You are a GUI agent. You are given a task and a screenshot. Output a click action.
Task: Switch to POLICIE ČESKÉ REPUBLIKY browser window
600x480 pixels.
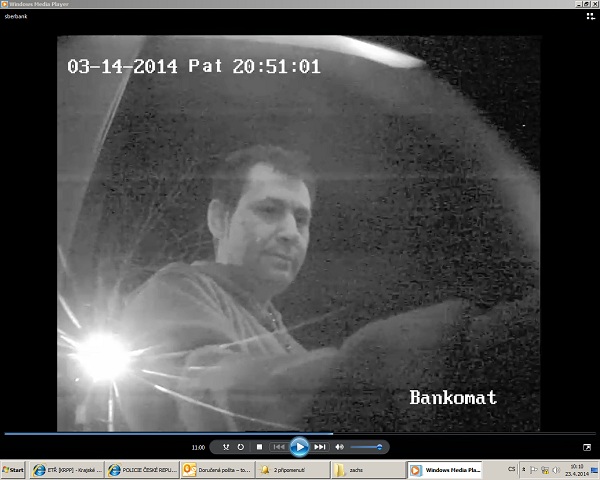tap(141, 470)
